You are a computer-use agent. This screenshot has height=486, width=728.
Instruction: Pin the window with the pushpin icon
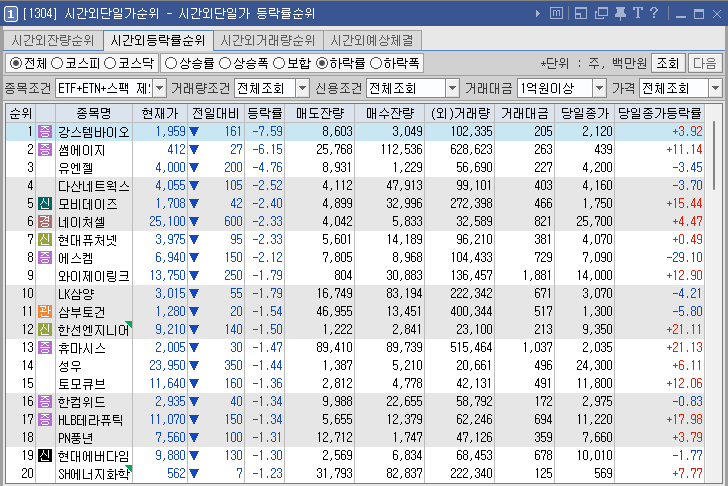point(620,13)
